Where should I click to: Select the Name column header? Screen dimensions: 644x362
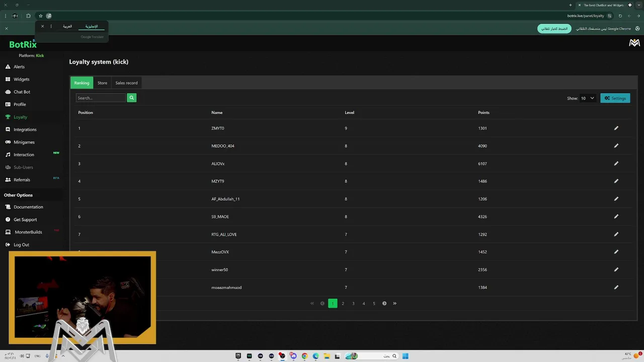tap(217, 113)
